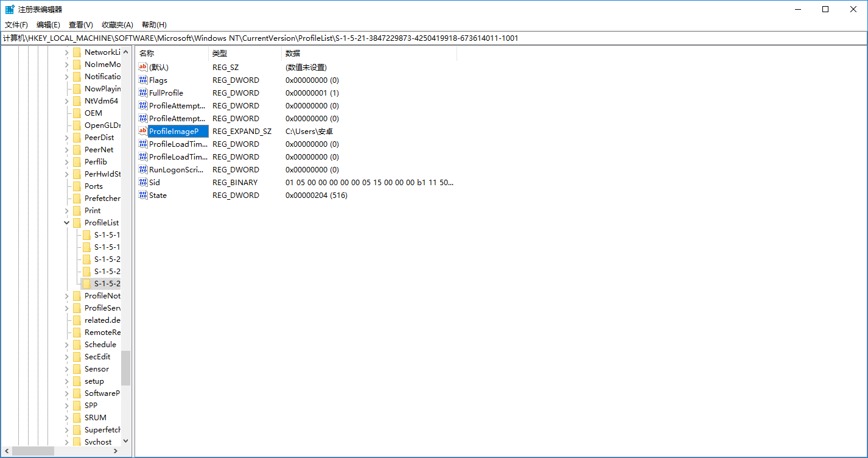Expand the PeerNet key
The width and height of the screenshot is (868, 458).
click(67, 150)
